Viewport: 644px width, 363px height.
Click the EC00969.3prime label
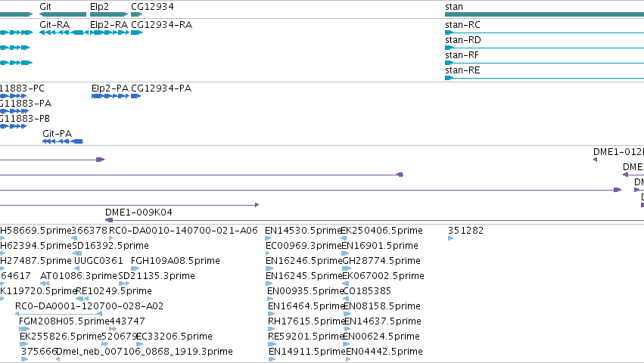(304, 246)
